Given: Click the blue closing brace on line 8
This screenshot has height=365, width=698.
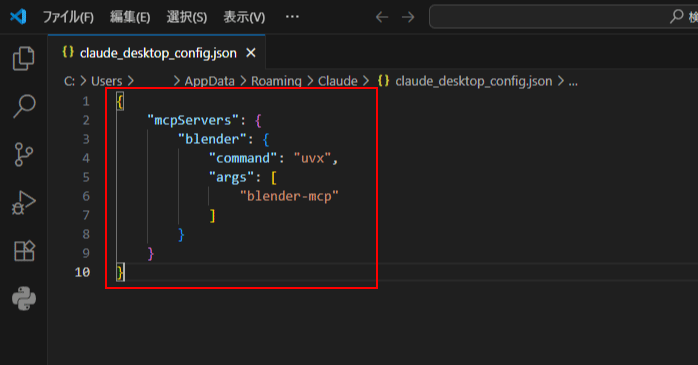Looking at the screenshot, I should (x=181, y=234).
